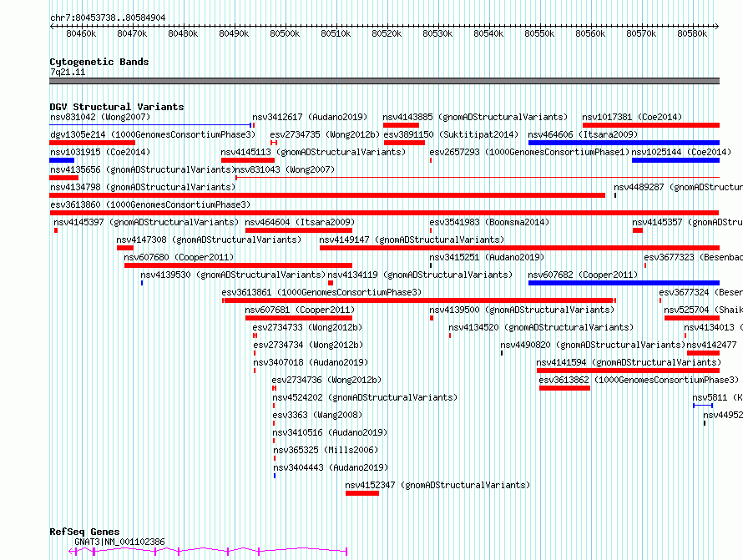Click esv2734735 (Wong2012b) label
The width and height of the screenshot is (743, 560).
click(325, 134)
